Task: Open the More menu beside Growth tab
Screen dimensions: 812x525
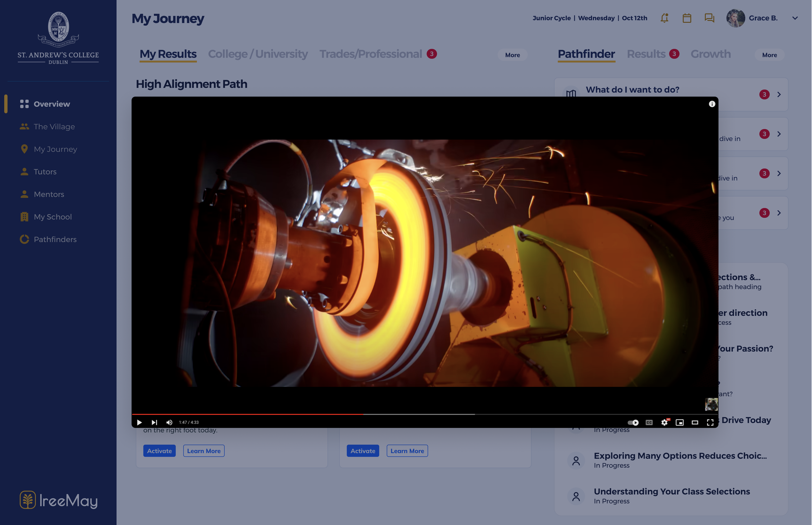Action: (769, 55)
